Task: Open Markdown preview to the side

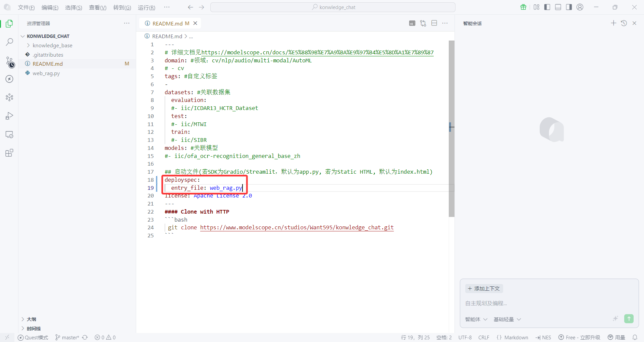Action: [412, 23]
